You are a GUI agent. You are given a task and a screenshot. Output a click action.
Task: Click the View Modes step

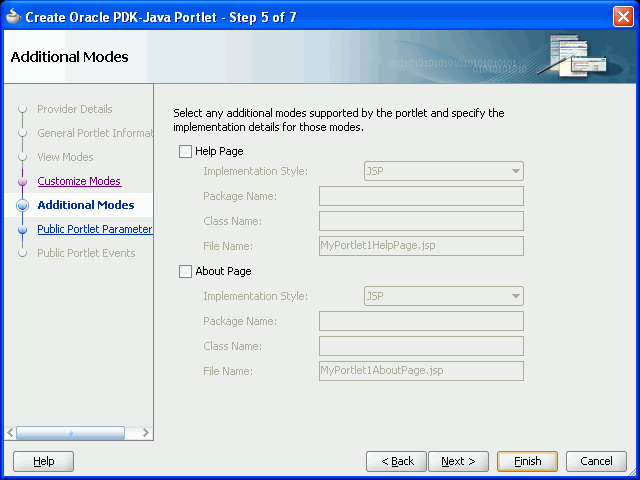65,157
